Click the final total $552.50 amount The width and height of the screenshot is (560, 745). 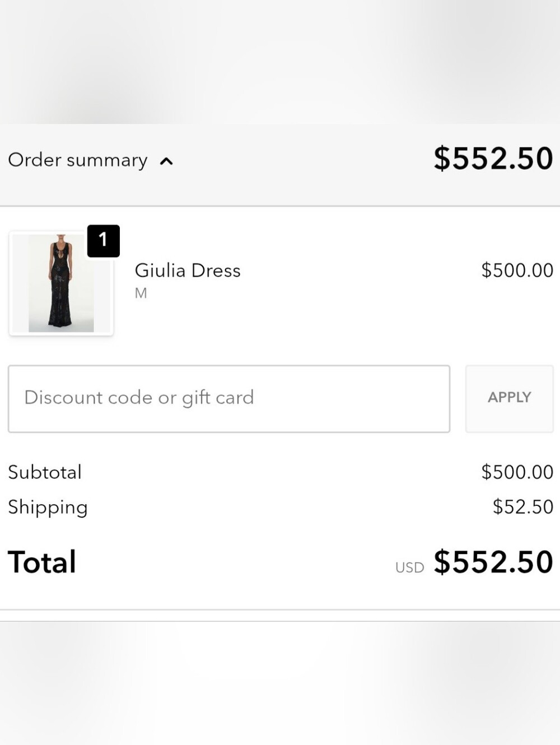(493, 562)
